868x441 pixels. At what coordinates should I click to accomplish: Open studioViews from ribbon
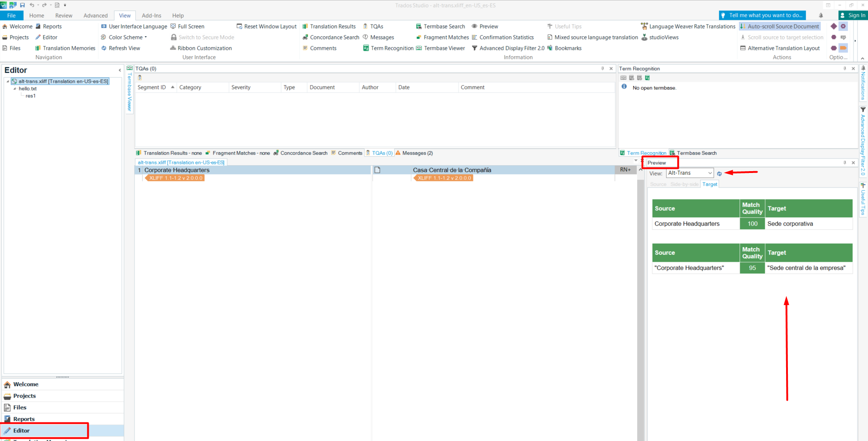click(x=660, y=37)
